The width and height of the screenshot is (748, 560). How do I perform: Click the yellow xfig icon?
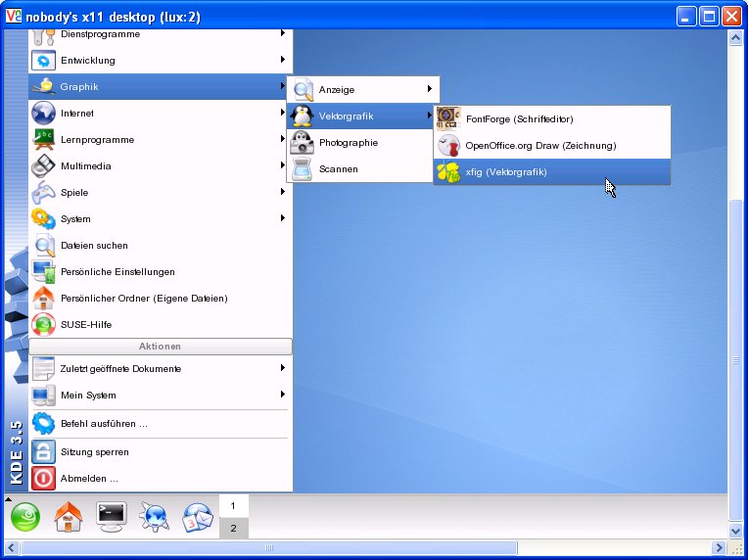click(448, 172)
